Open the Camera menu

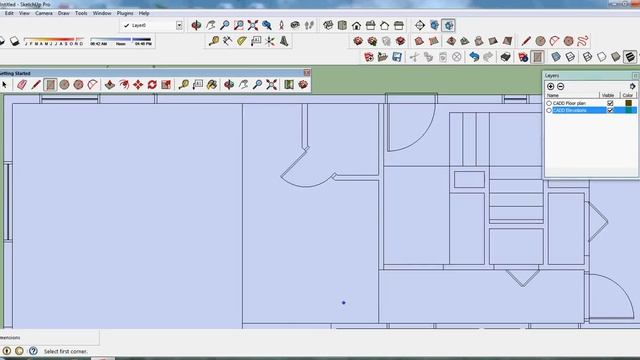coord(44,13)
